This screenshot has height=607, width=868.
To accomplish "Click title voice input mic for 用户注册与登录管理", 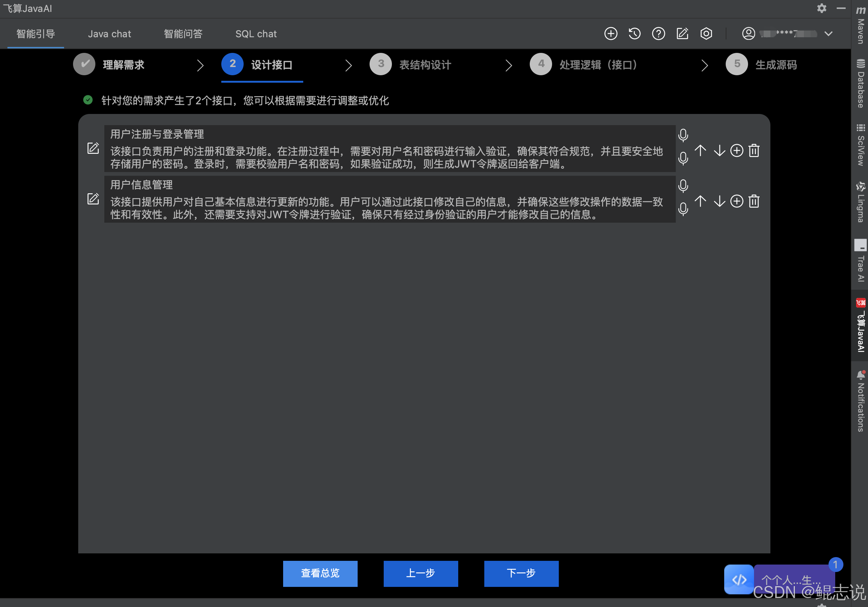I will point(683,135).
